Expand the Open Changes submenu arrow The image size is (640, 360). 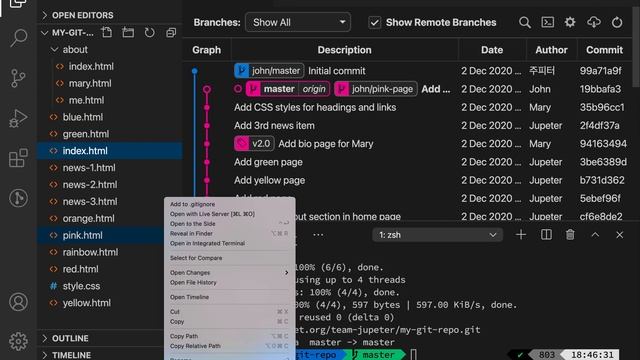point(287,273)
